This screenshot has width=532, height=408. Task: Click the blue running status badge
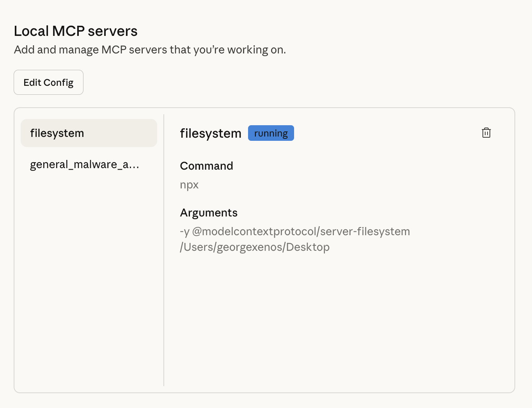click(271, 133)
